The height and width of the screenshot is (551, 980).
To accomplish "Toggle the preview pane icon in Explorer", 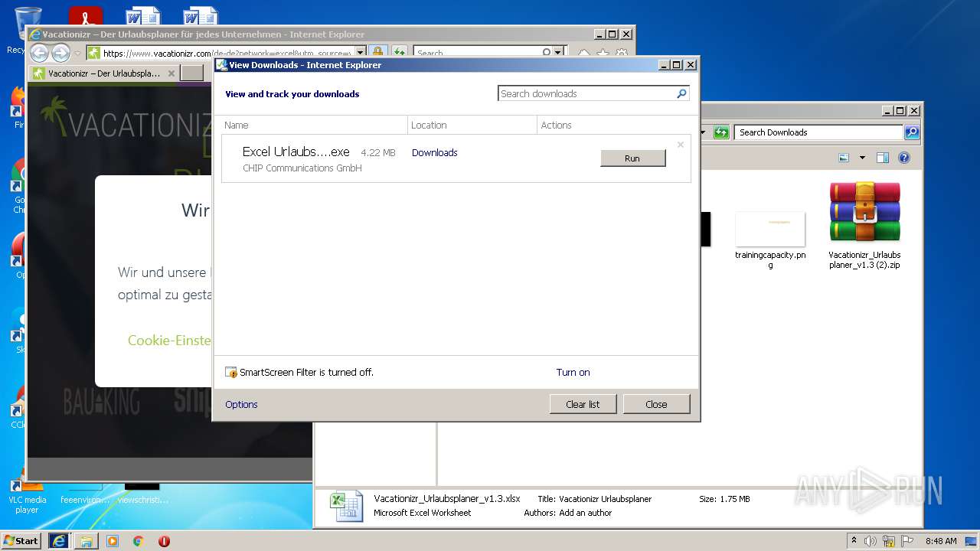I will pos(883,158).
